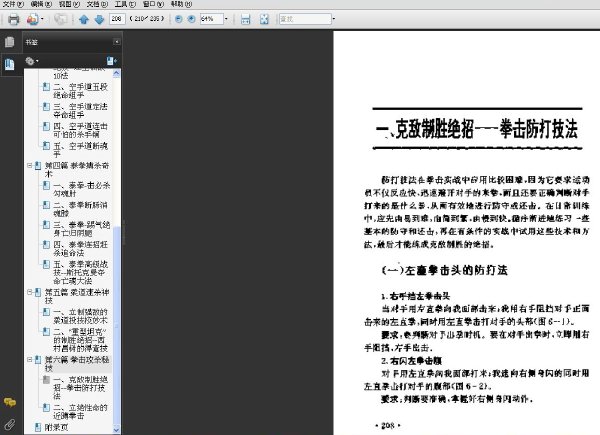Open bookmark 二、空手道五段绝命组手
The width and height of the screenshot is (600, 435).
click(x=80, y=91)
